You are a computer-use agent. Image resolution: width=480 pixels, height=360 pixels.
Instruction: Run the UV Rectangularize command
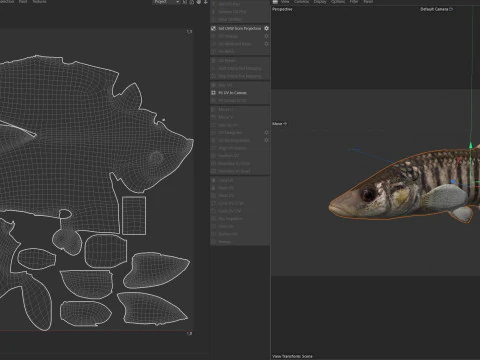(234, 140)
